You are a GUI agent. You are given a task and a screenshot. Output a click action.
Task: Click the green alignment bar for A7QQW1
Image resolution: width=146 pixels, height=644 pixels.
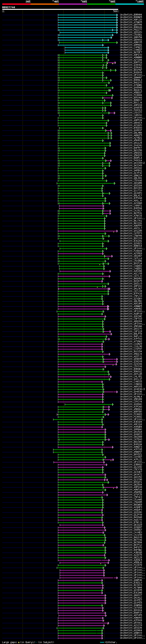[x=83, y=85]
